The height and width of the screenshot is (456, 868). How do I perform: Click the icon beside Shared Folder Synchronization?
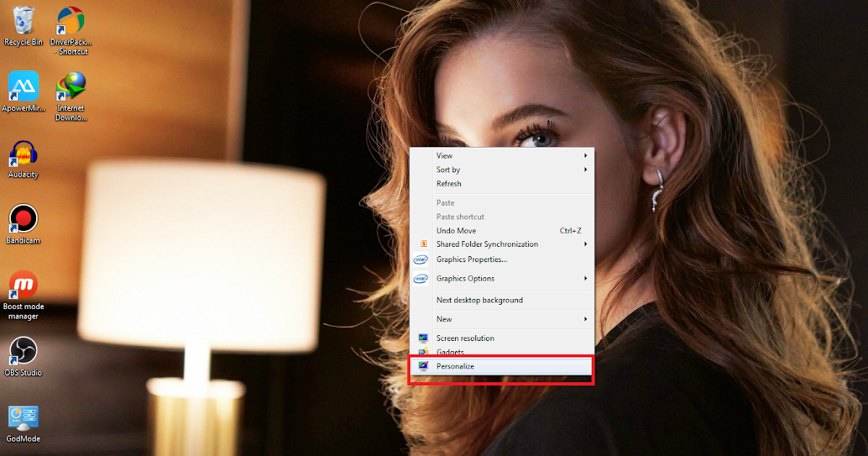[423, 245]
